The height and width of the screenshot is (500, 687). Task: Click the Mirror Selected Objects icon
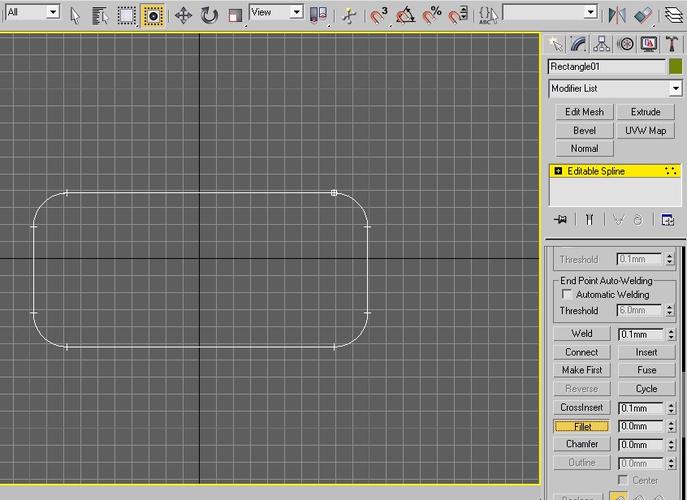pos(616,15)
